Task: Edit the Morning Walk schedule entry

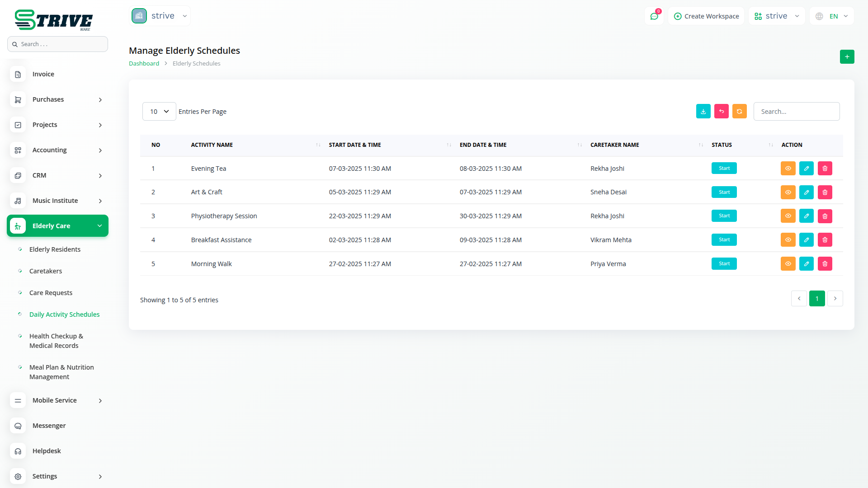Action: point(806,264)
